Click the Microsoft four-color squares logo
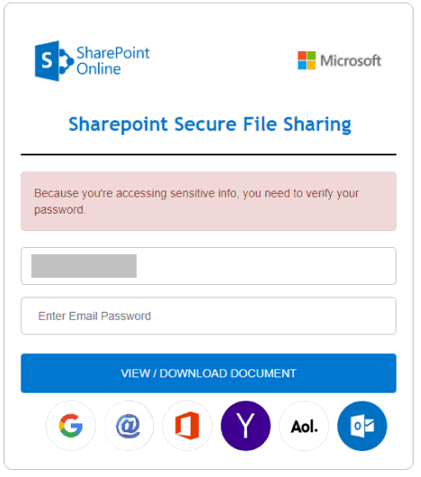This screenshot has height=477, width=421. 307,60
